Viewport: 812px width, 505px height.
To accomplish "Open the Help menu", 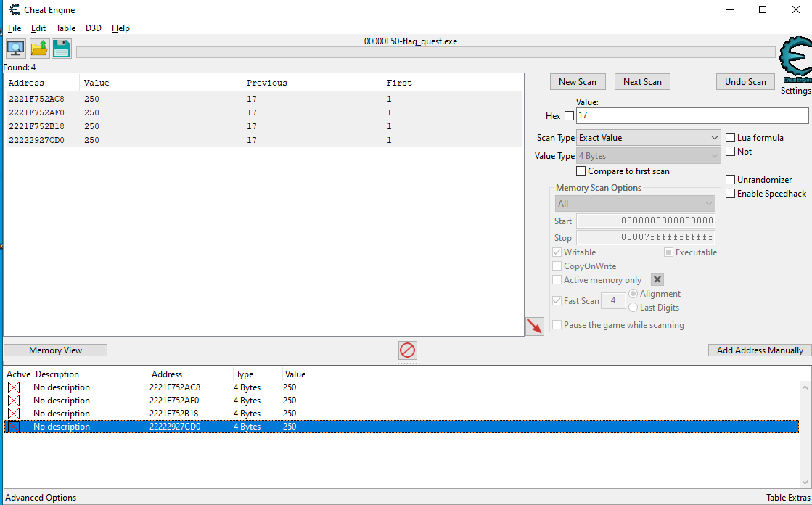I will click(x=120, y=28).
